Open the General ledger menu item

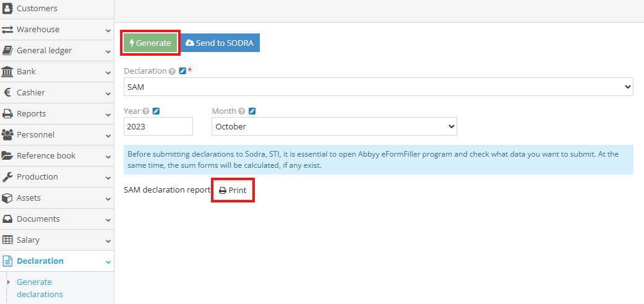click(57, 51)
